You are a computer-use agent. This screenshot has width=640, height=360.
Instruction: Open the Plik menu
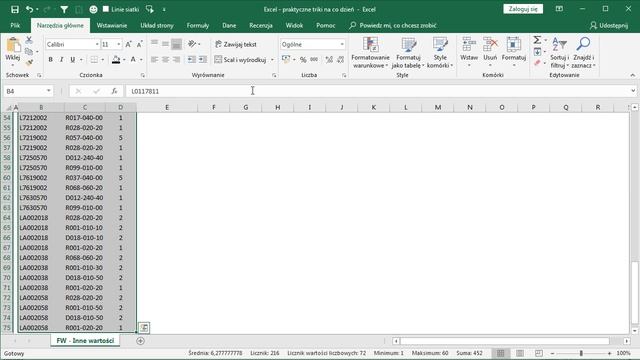click(x=15, y=25)
